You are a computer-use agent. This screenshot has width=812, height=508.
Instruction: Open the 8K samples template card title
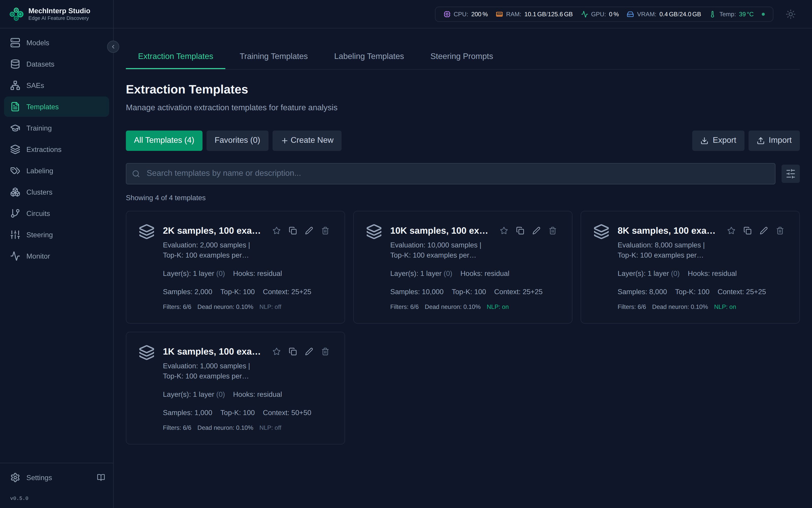click(x=666, y=230)
